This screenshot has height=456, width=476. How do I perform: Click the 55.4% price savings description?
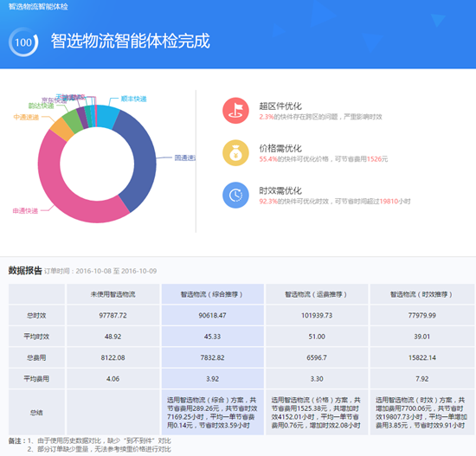click(x=324, y=159)
